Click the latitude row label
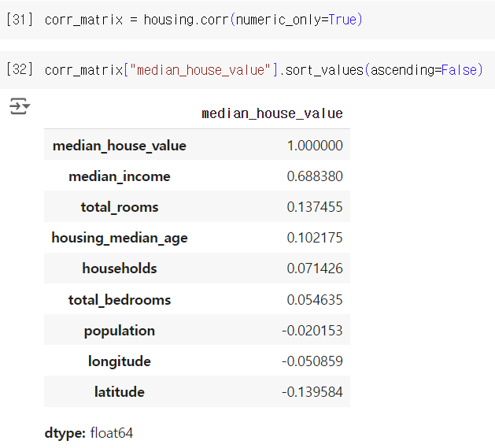The width and height of the screenshot is (495, 448). (120, 392)
